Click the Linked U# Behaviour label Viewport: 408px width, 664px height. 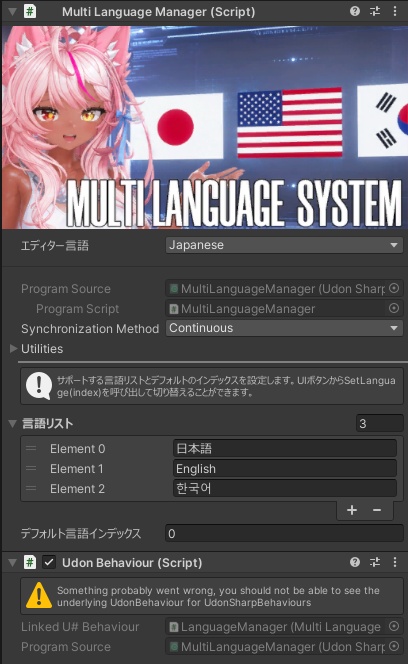click(80, 627)
